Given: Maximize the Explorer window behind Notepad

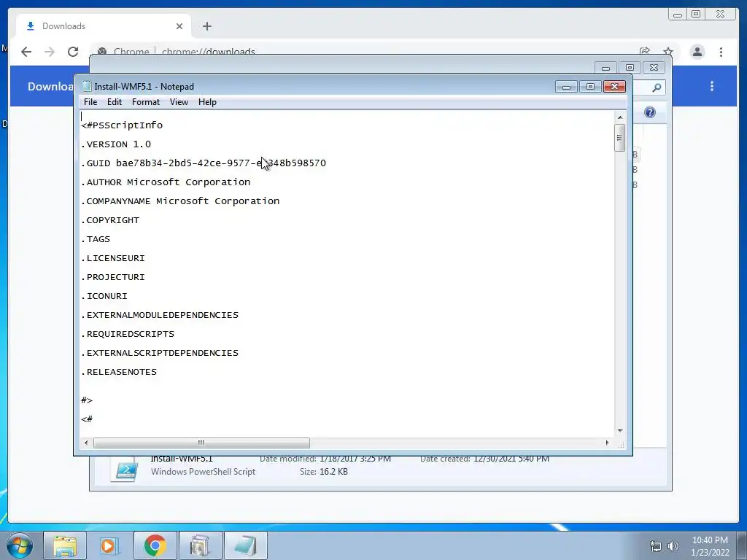Looking at the screenshot, I should pyautogui.click(x=630, y=68).
